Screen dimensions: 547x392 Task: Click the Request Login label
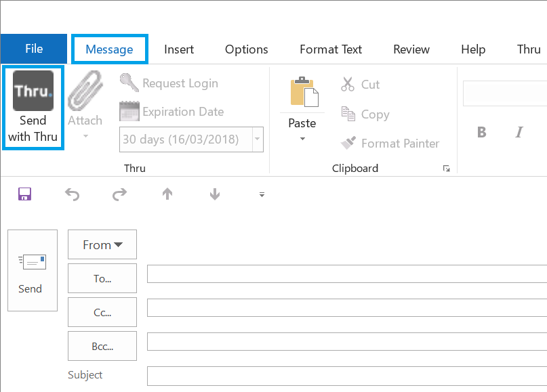click(180, 83)
